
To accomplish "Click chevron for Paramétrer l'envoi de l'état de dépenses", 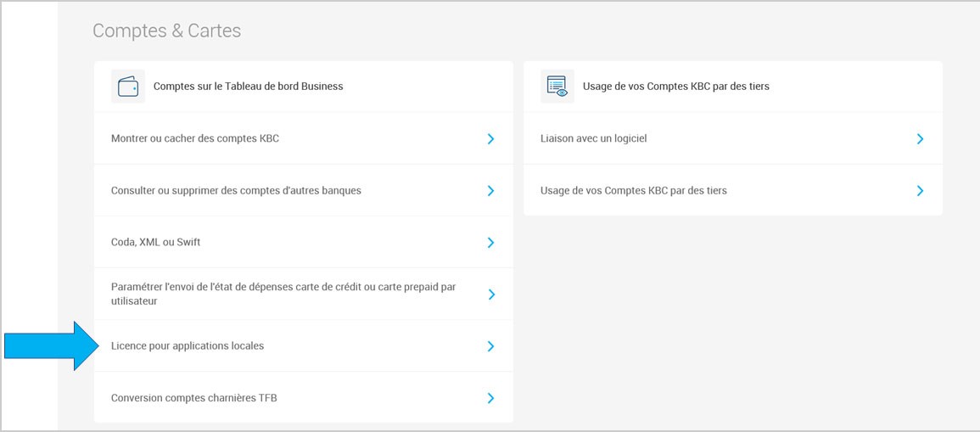I will pyautogui.click(x=490, y=295).
